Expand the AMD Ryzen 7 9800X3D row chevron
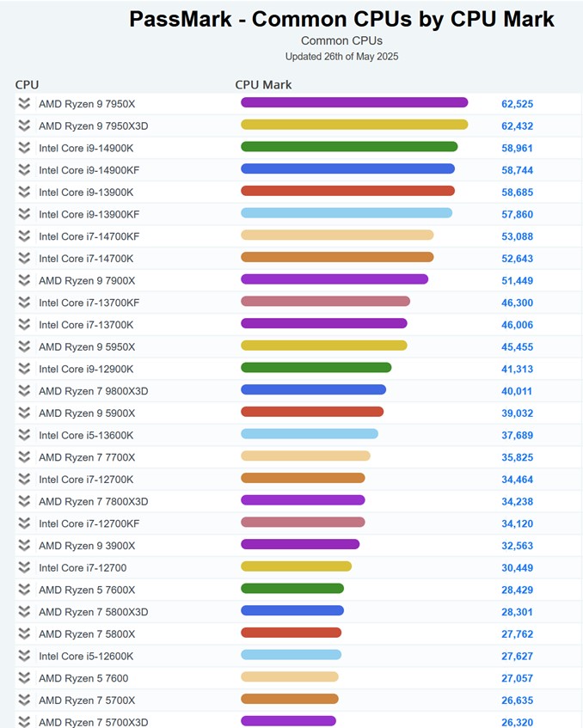Screen dimensions: 583x728 coord(24,391)
